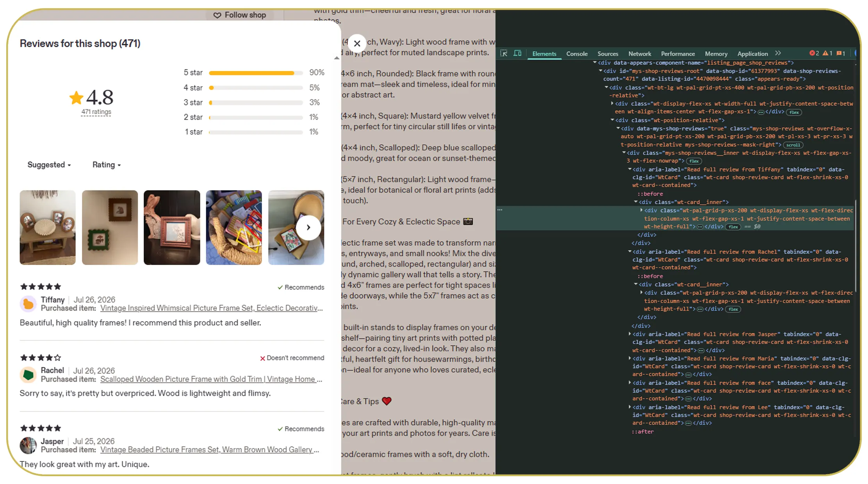Open the Suggested sort dropdown
868x484 pixels.
pyautogui.click(x=49, y=165)
